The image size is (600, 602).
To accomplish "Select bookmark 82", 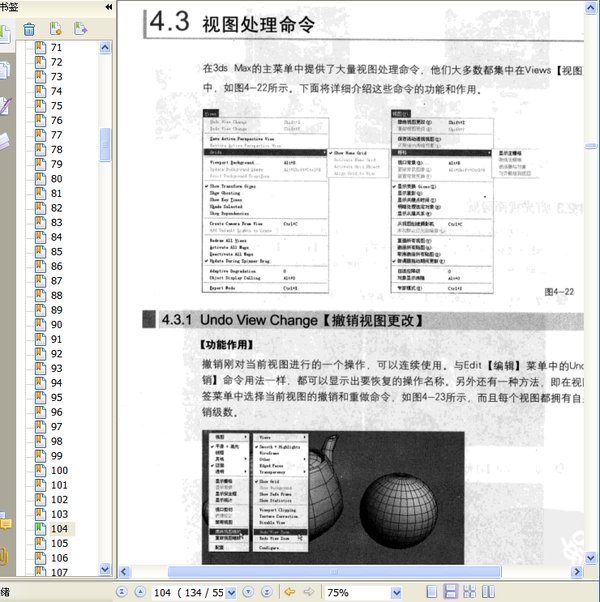I will point(56,208).
